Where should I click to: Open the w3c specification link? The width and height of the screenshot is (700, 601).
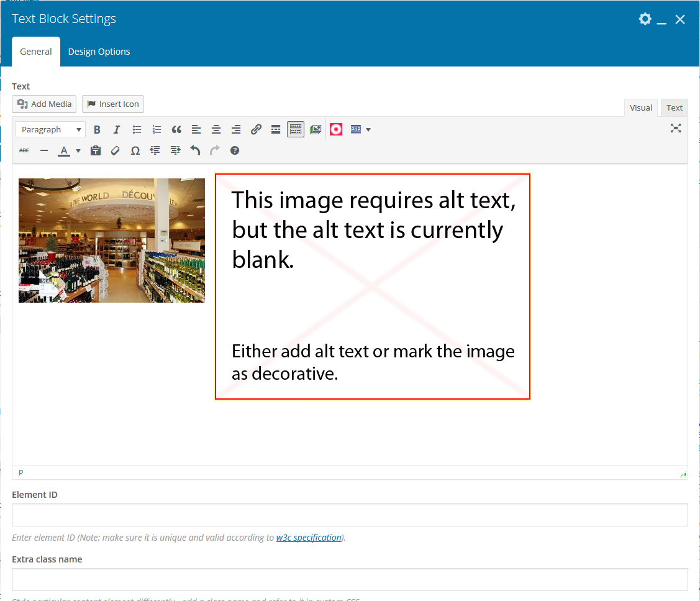309,538
